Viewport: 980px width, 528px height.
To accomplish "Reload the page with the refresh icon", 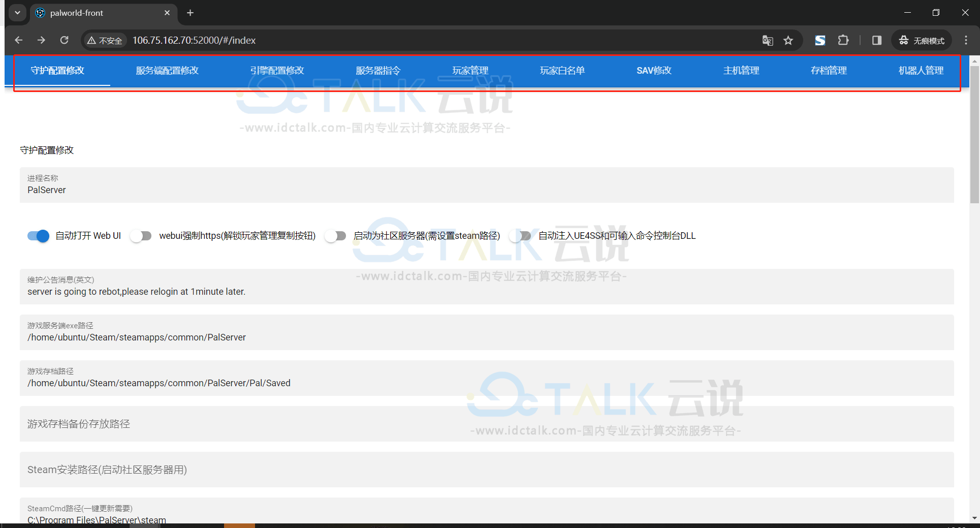I will click(x=64, y=40).
